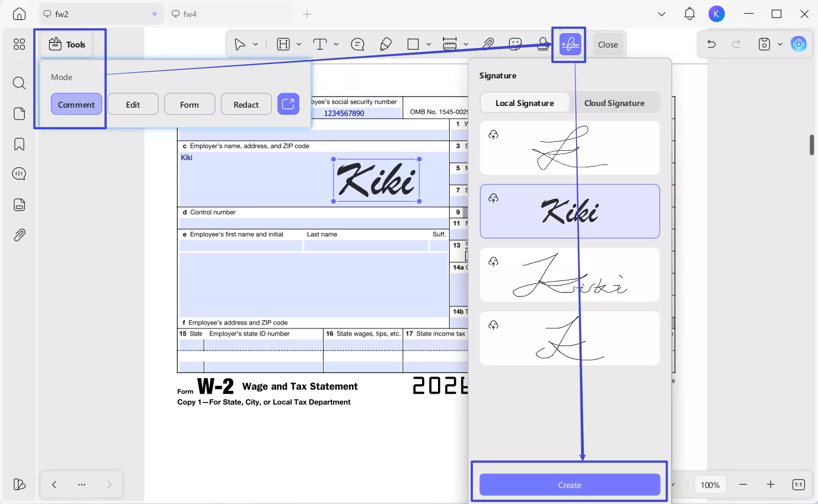818x504 pixels.
Task: Click the bottom-left sidebar toggle icon
Action: [19, 484]
